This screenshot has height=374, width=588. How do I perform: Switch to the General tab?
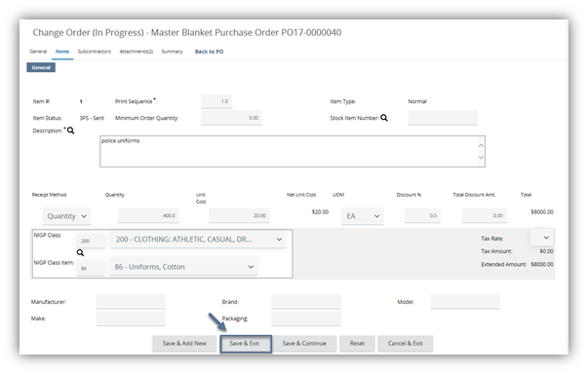[38, 52]
